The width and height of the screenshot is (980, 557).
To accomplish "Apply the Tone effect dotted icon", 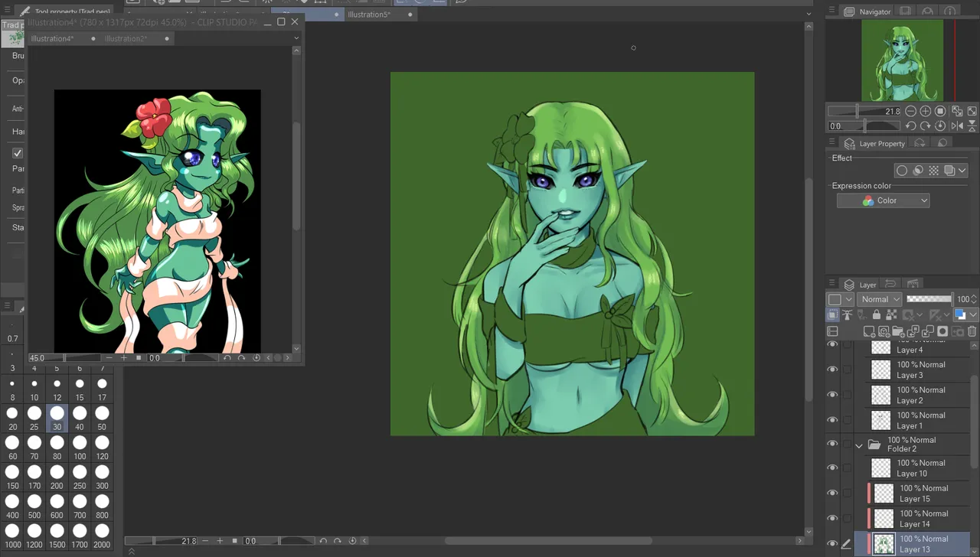I will pos(933,171).
